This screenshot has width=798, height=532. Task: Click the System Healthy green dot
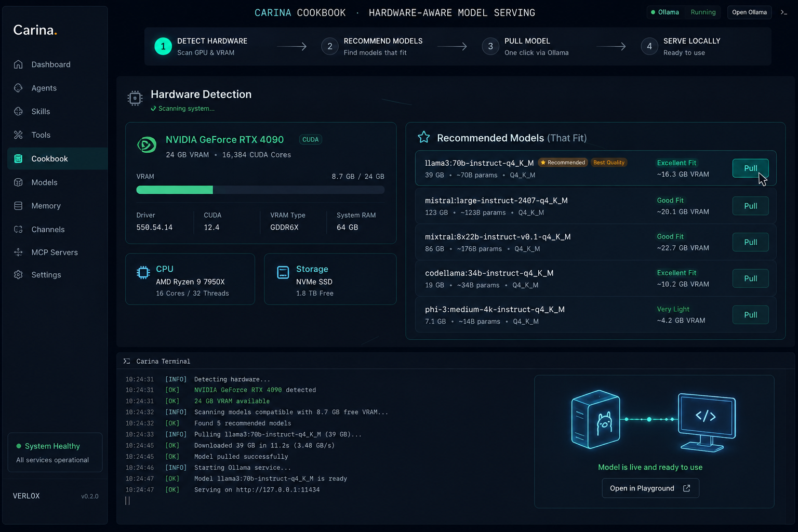(x=19, y=446)
